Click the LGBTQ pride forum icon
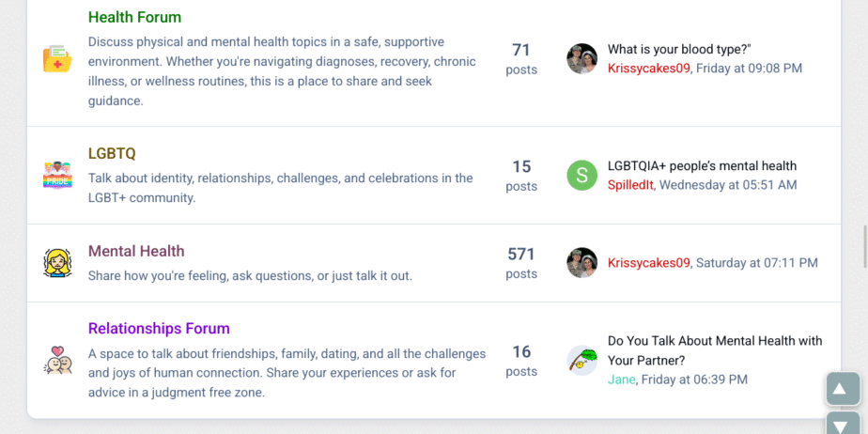Screen dimensions: 868x434 [57, 176]
